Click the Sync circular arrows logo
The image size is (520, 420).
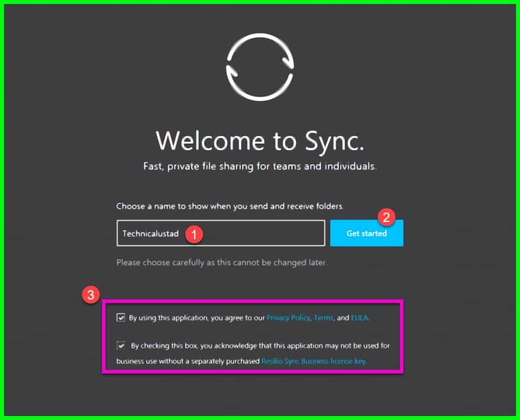point(260,67)
